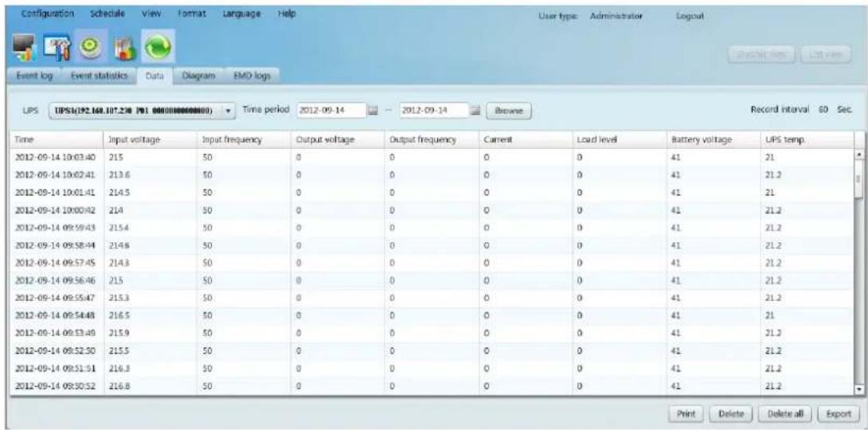The height and width of the screenshot is (430, 868).
Task: Click the List view button at top right
Action: pyautogui.click(x=827, y=54)
